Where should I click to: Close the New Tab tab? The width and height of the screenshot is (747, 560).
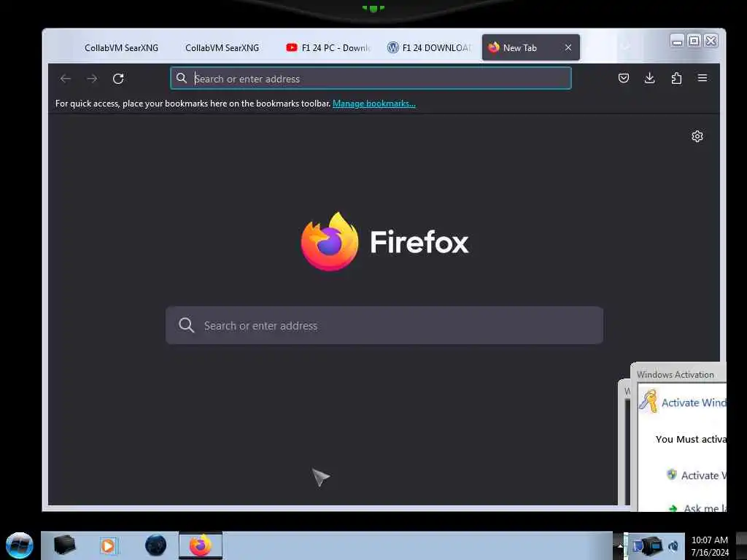click(568, 47)
